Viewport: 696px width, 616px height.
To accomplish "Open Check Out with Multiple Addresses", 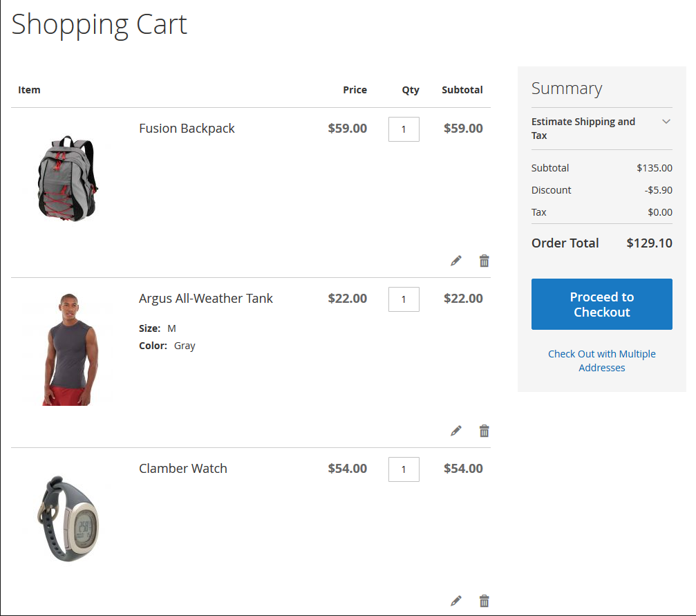I will (601, 361).
